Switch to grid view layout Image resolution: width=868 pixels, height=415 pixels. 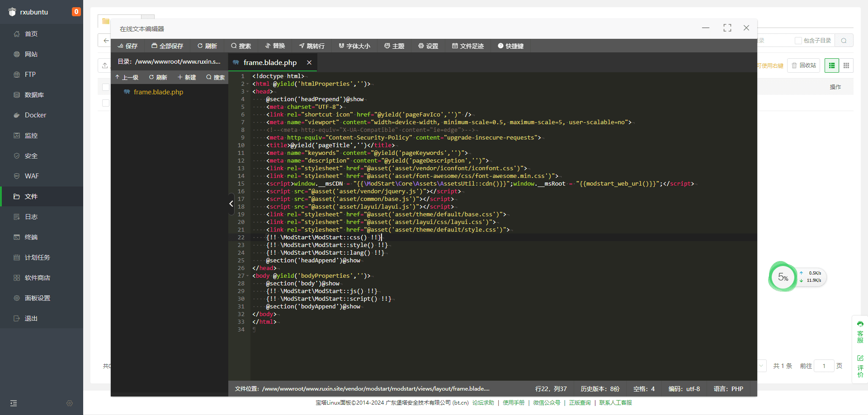[x=846, y=65]
